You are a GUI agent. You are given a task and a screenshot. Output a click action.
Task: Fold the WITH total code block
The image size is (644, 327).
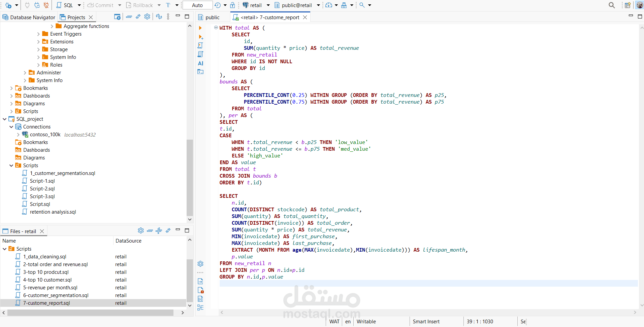(216, 28)
